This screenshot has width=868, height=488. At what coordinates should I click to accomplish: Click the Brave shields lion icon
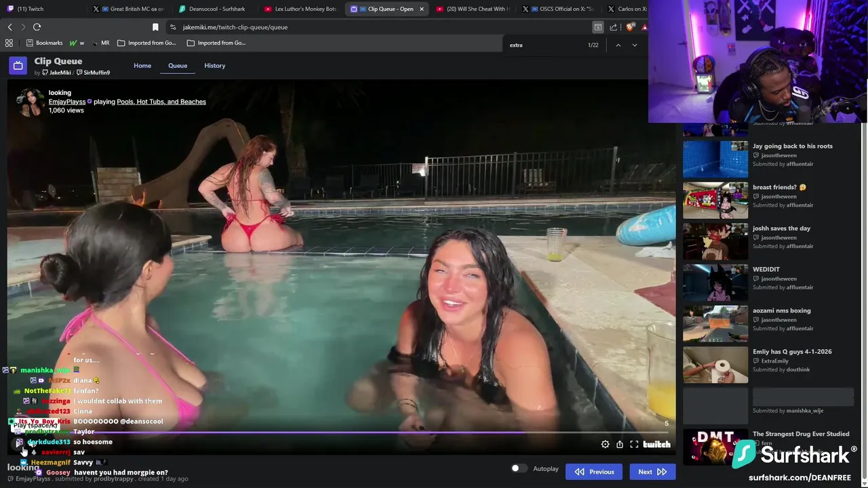pyautogui.click(x=630, y=27)
